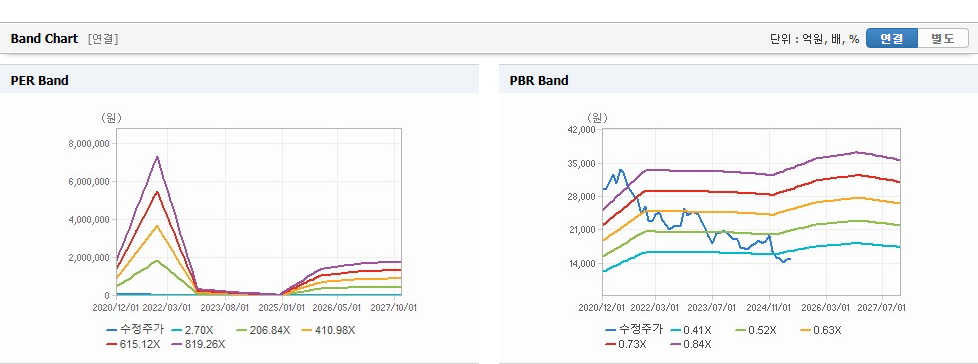Toggle the 206.84X legend item

(x=264, y=330)
